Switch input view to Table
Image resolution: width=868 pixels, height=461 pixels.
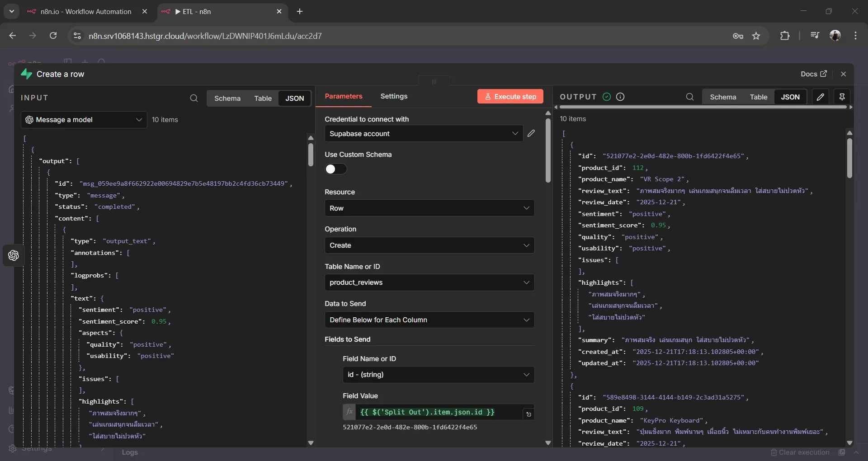point(263,98)
